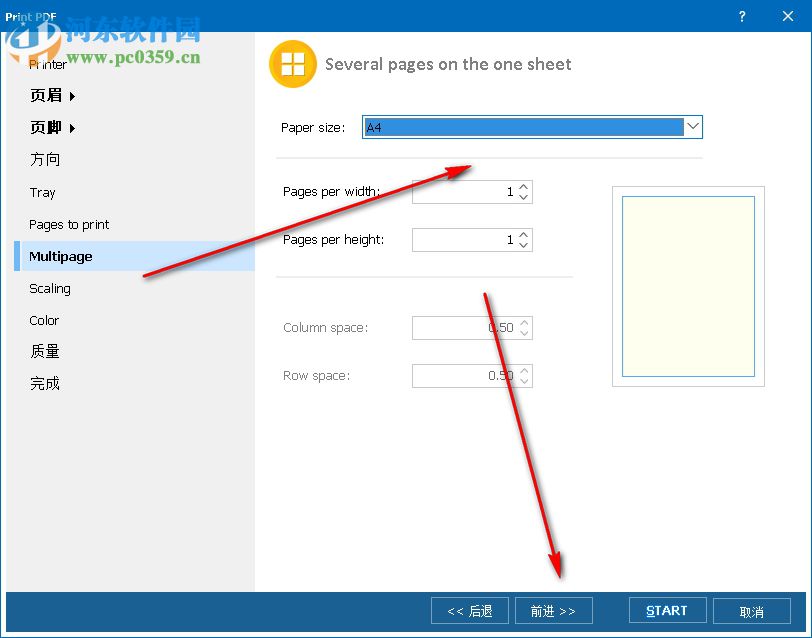The width and height of the screenshot is (812, 638).
Task: Open the Printer settings section
Action: (47, 64)
